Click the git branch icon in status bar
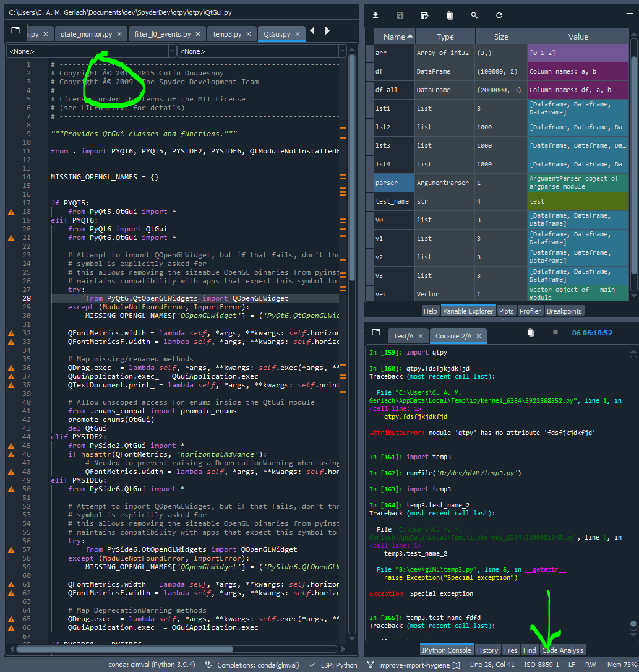The image size is (639, 672). [x=371, y=665]
